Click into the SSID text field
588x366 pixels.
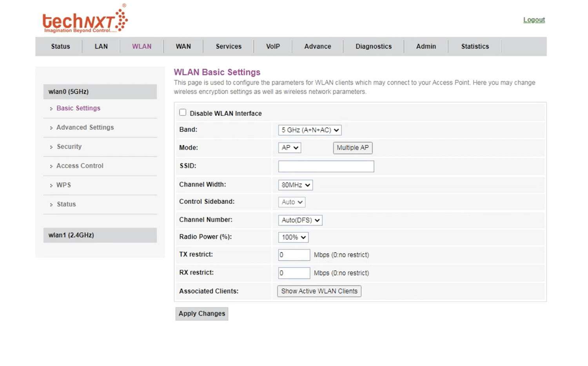[326, 166]
